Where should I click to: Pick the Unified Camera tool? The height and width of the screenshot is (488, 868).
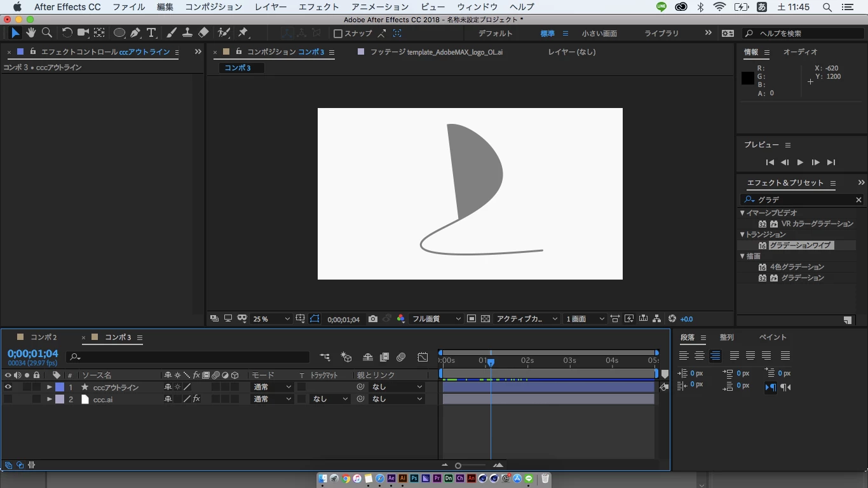(83, 33)
